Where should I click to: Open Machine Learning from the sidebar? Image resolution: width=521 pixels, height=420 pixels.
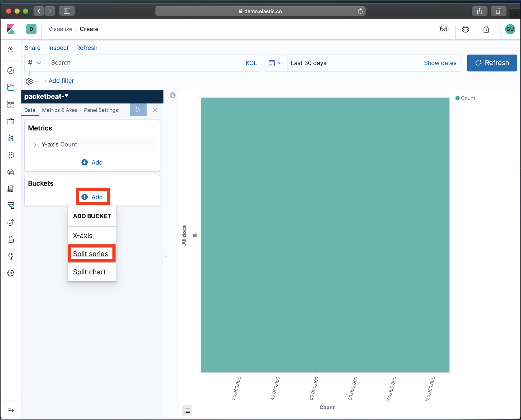[x=11, y=155]
